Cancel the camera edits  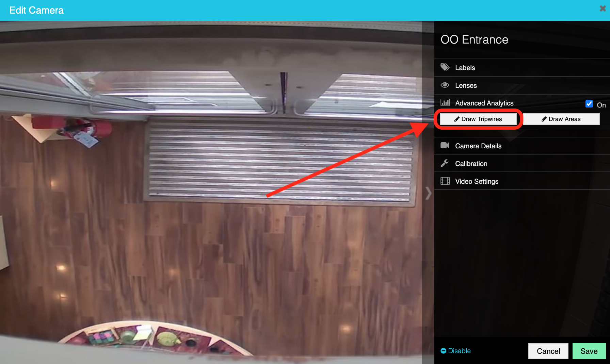(548, 351)
